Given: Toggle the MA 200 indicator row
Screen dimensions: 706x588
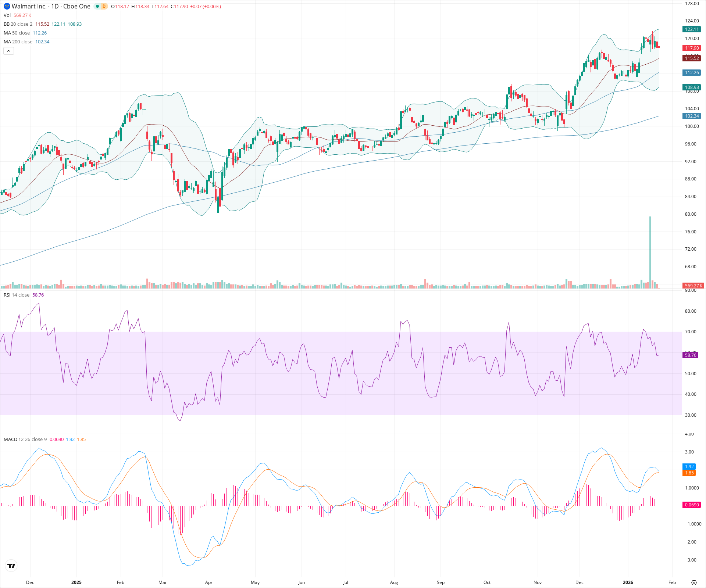Looking at the screenshot, I should [x=7, y=42].
